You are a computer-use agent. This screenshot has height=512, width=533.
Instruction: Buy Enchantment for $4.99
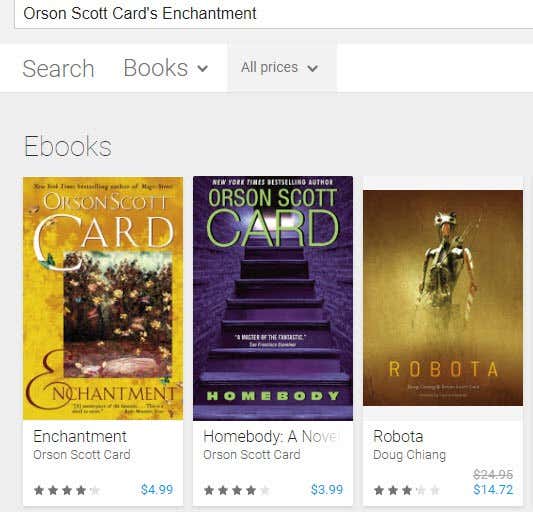click(x=157, y=490)
